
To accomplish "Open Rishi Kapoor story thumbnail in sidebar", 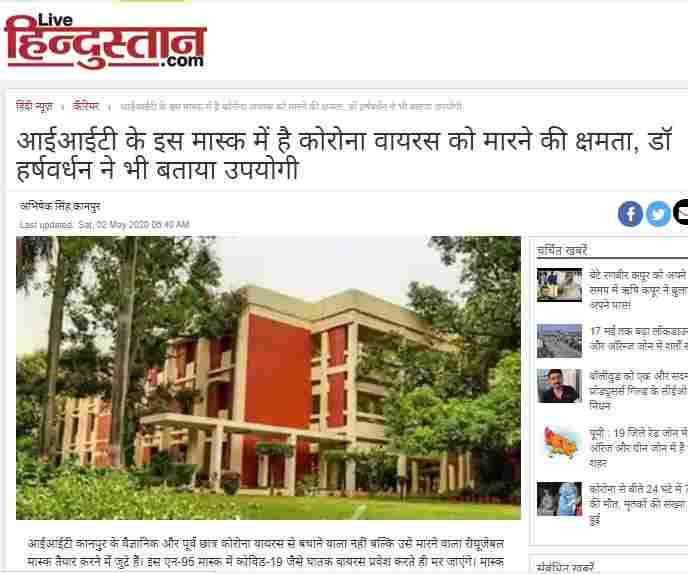I will [559, 285].
